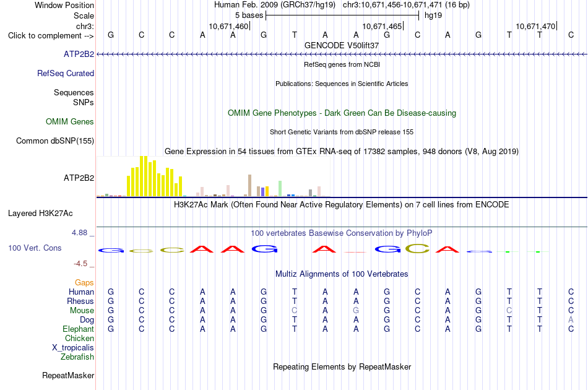Select the Chicken alignment row label
This screenshot has width=588, height=390.
click(x=79, y=338)
